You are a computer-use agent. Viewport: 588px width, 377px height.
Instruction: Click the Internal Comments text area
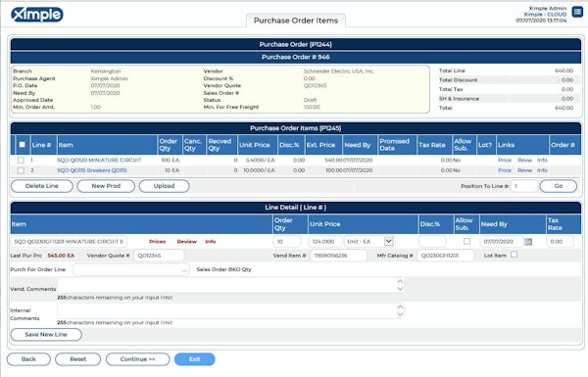[x=230, y=310]
